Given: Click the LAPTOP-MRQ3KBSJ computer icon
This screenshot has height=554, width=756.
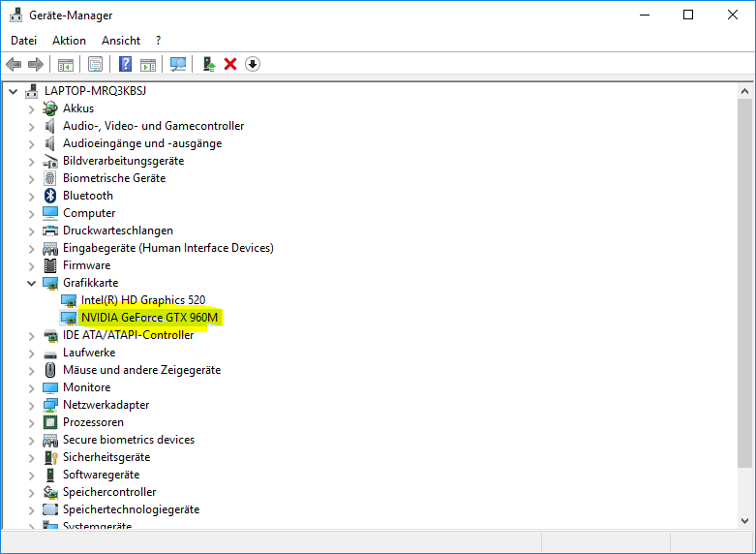Looking at the screenshot, I should (x=32, y=91).
